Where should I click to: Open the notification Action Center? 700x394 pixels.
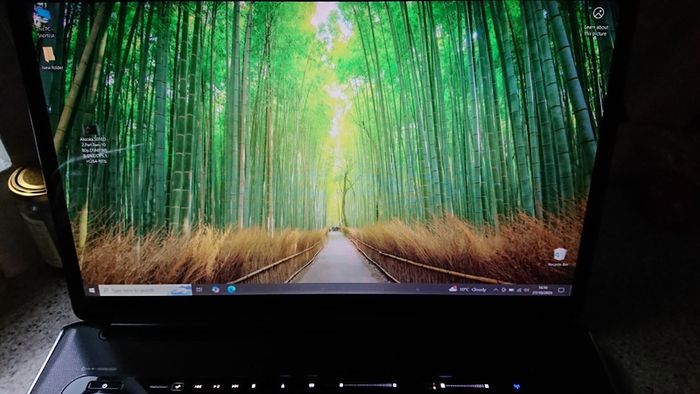coord(561,290)
